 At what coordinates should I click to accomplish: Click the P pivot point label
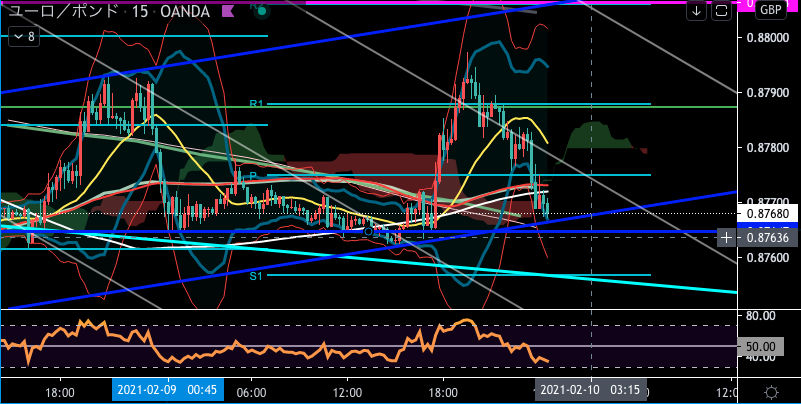click(254, 176)
